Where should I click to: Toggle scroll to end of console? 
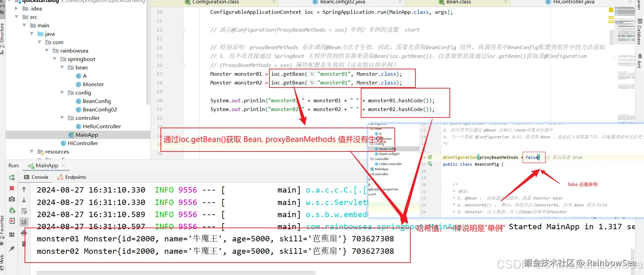tap(24, 222)
